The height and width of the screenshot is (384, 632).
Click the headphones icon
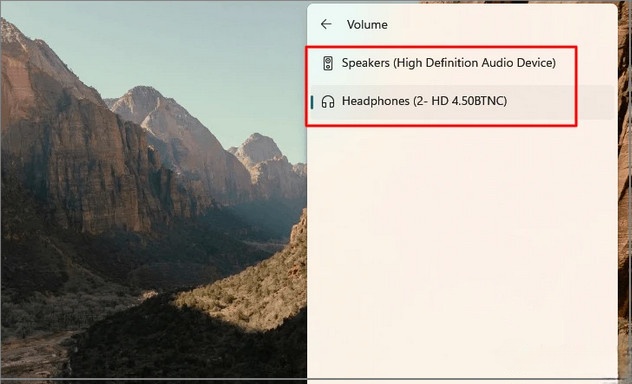point(328,102)
